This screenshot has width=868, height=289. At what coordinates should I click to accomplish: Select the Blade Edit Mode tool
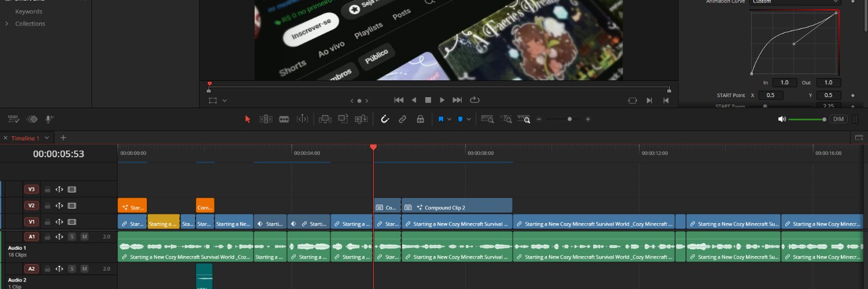click(302, 119)
